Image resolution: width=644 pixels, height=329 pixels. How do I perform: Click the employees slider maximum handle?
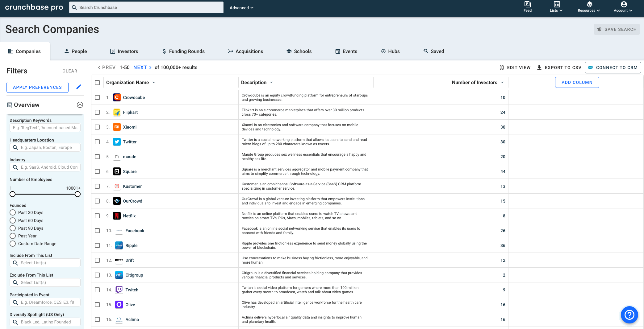(78, 194)
